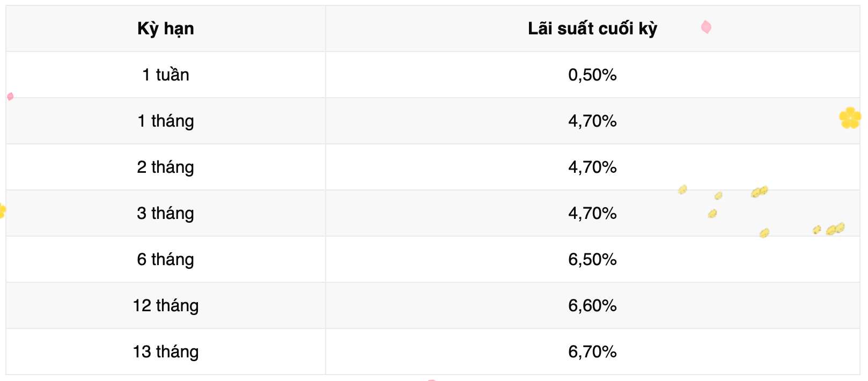Click the "12 tháng" term cell
Screen dimensions: 868x381
pyautogui.click(x=165, y=305)
